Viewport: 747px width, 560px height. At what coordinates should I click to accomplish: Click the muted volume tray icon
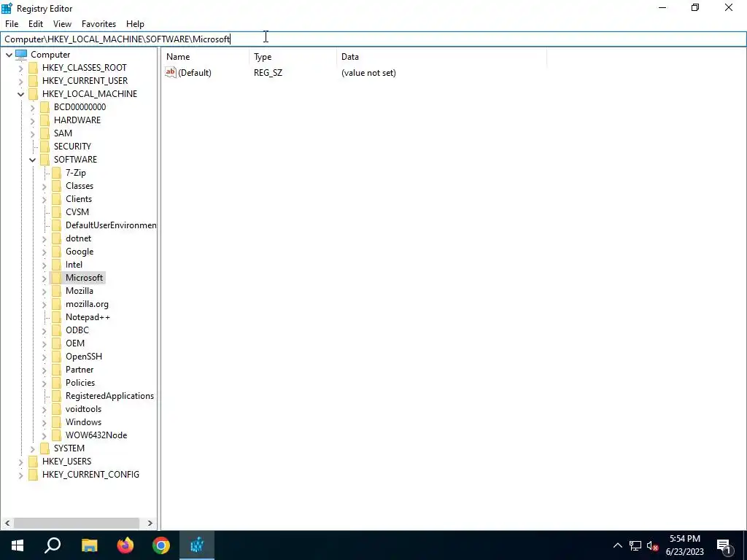tap(652, 545)
